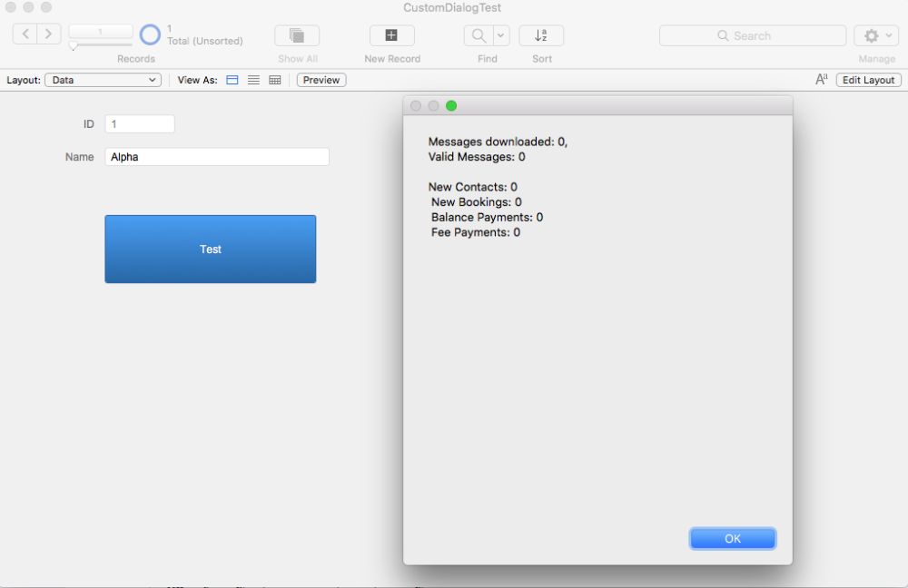Go to next record arrow
This screenshot has width=908, height=588.
[x=49, y=34]
